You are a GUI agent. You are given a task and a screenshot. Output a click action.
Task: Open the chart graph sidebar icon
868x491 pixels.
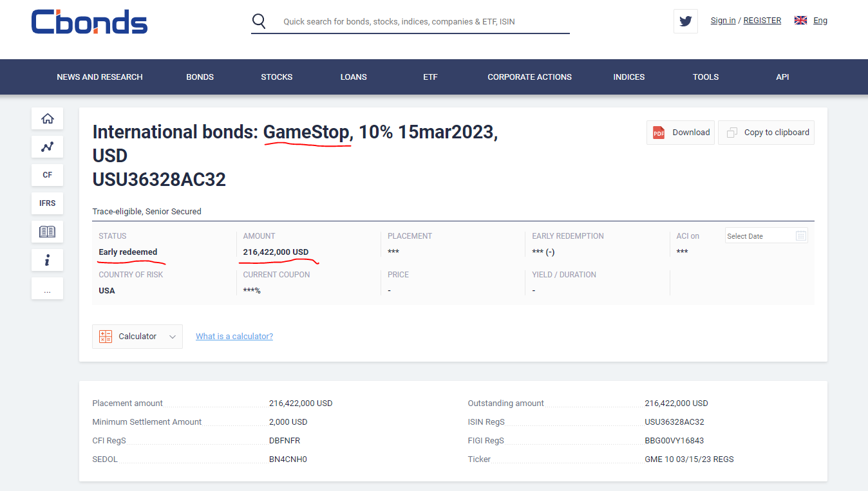coord(48,147)
